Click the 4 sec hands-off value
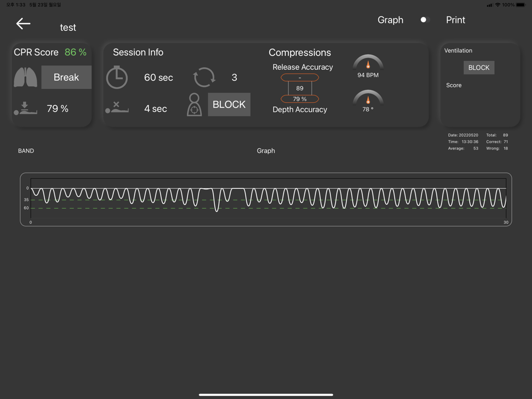This screenshot has height=399, width=532. [x=155, y=109]
